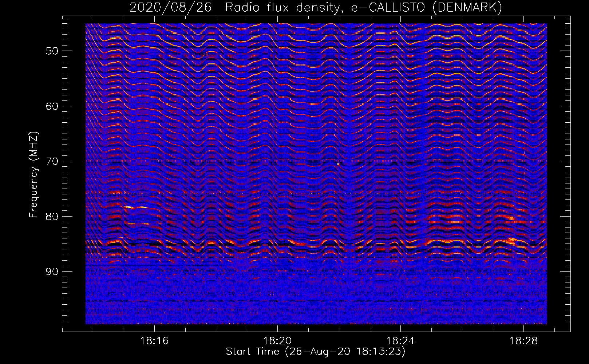Click the 18:20 time tick label
Image resolution: width=589 pixels, height=364 pixels.
pyautogui.click(x=277, y=341)
